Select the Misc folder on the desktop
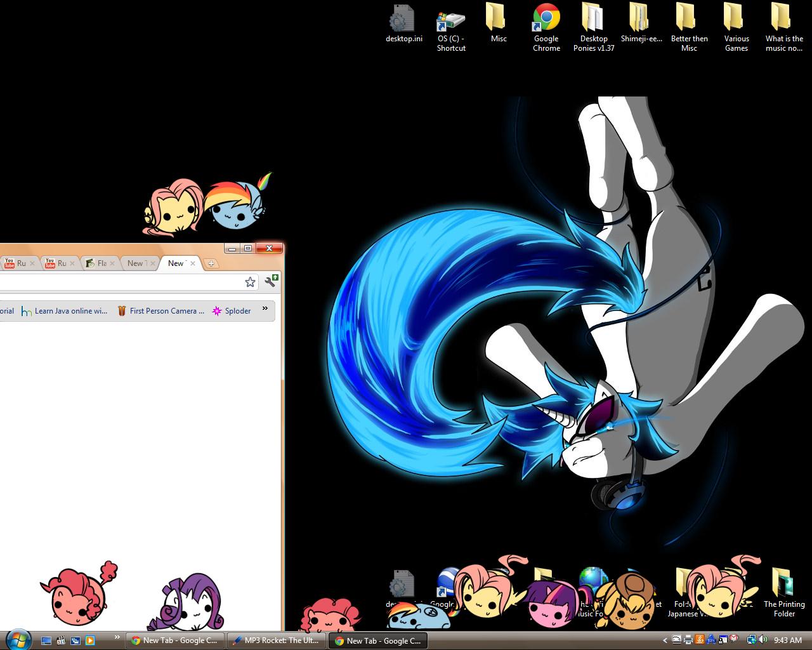Image resolution: width=812 pixels, height=650 pixels. 499,24
